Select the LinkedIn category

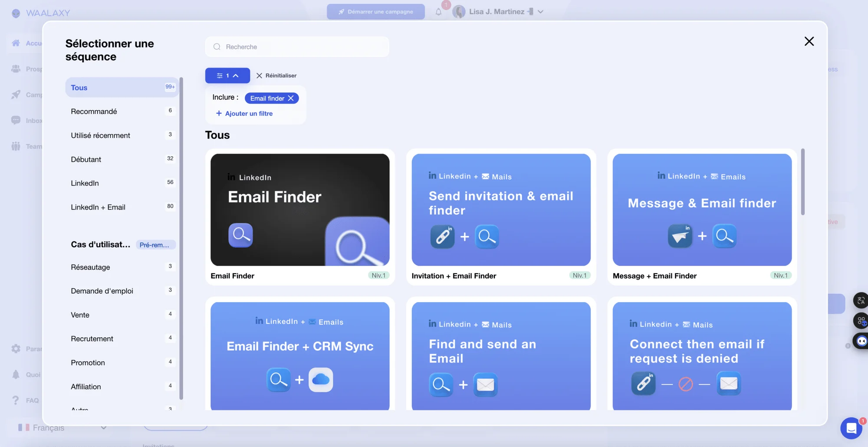[122, 183]
